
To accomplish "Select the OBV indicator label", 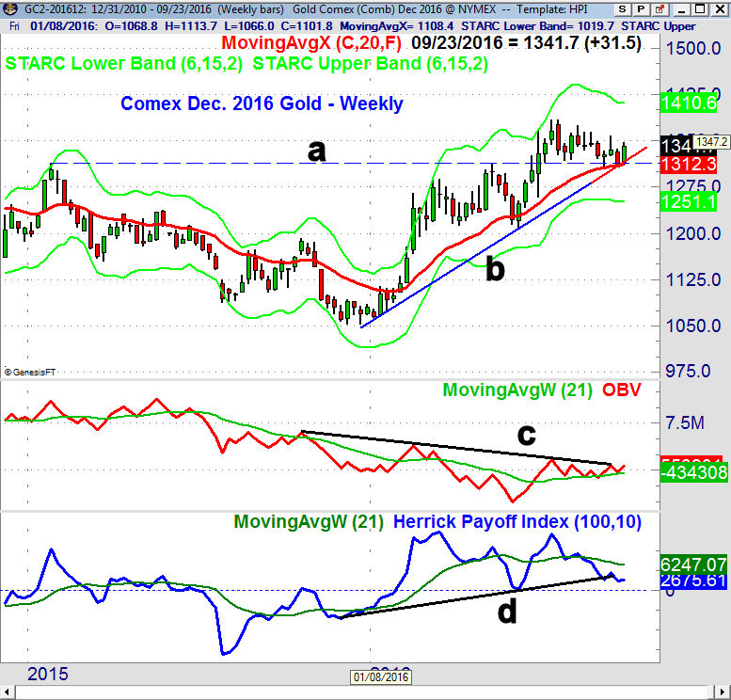I will tap(622, 390).
